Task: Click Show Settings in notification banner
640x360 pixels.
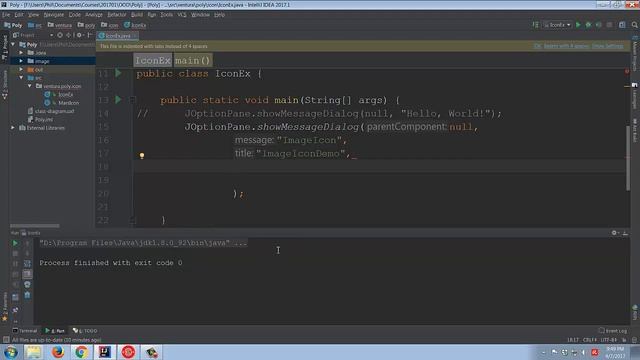Action: click(x=607, y=46)
